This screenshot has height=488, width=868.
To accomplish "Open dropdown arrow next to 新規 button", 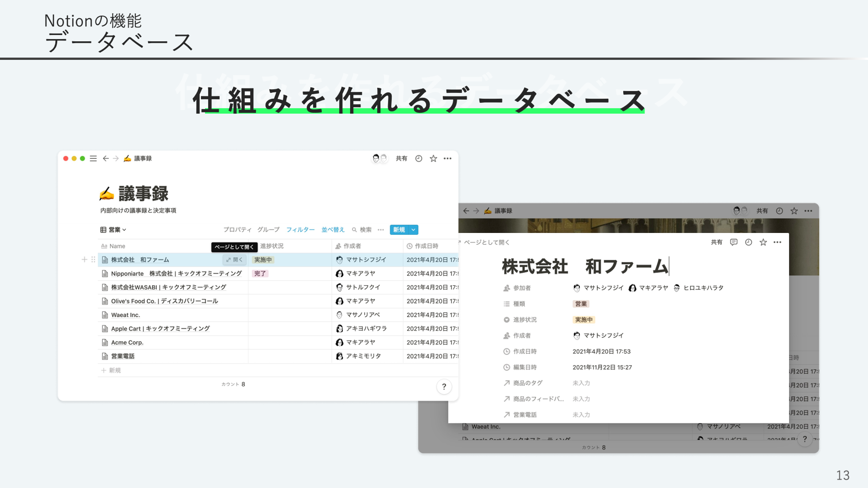I will pos(414,229).
